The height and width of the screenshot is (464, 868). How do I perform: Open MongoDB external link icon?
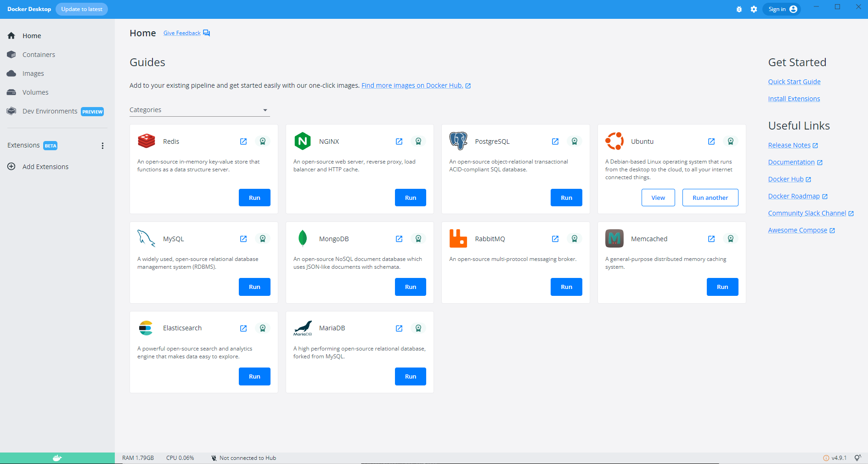coord(399,239)
